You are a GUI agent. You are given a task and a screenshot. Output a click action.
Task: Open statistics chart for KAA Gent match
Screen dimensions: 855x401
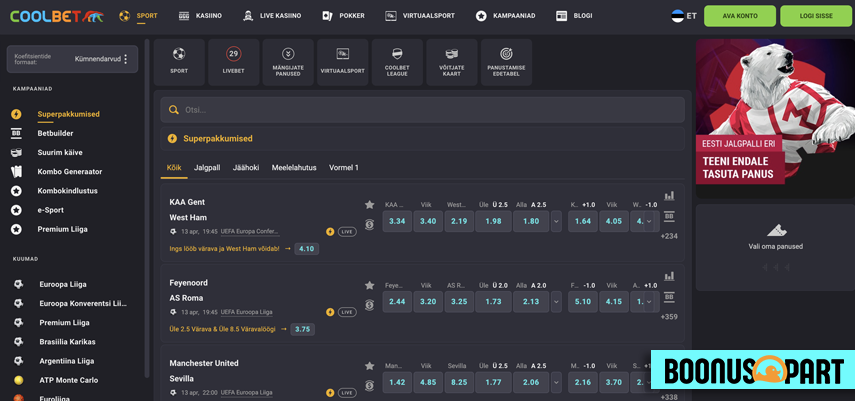coord(669,195)
